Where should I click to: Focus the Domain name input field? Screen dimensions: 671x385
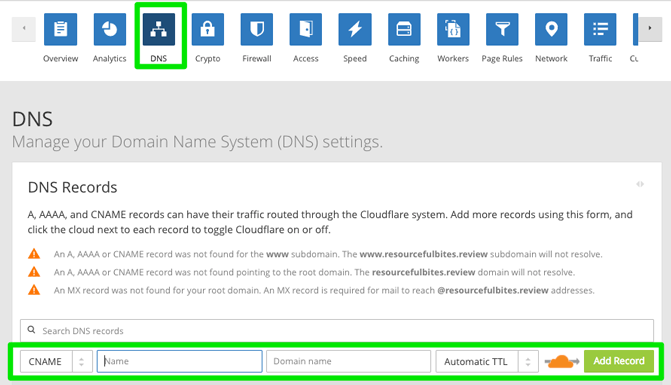point(348,361)
